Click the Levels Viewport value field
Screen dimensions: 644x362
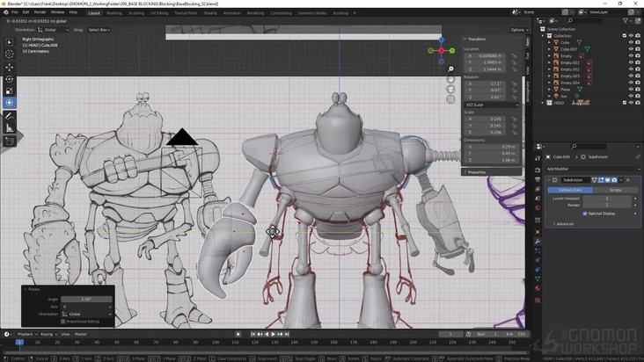(x=607, y=199)
